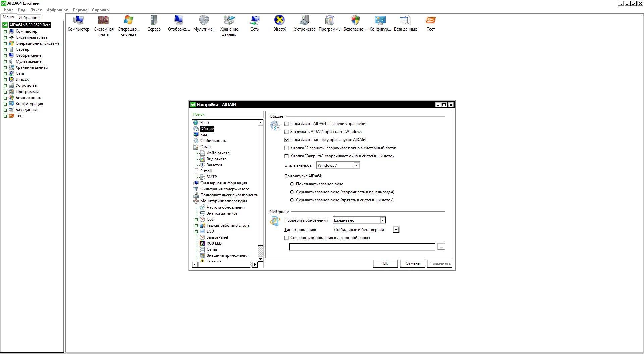Click the Поиск search field in settings
Viewport: 644px width, 354px height.
(x=227, y=114)
